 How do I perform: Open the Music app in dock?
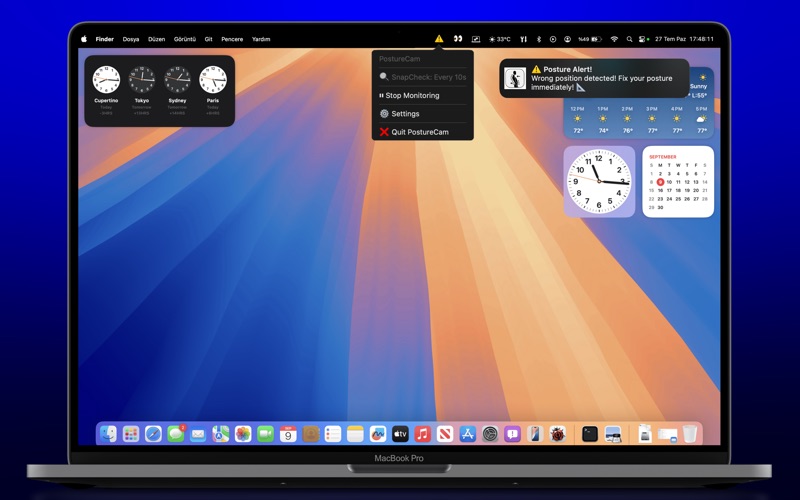(422, 434)
